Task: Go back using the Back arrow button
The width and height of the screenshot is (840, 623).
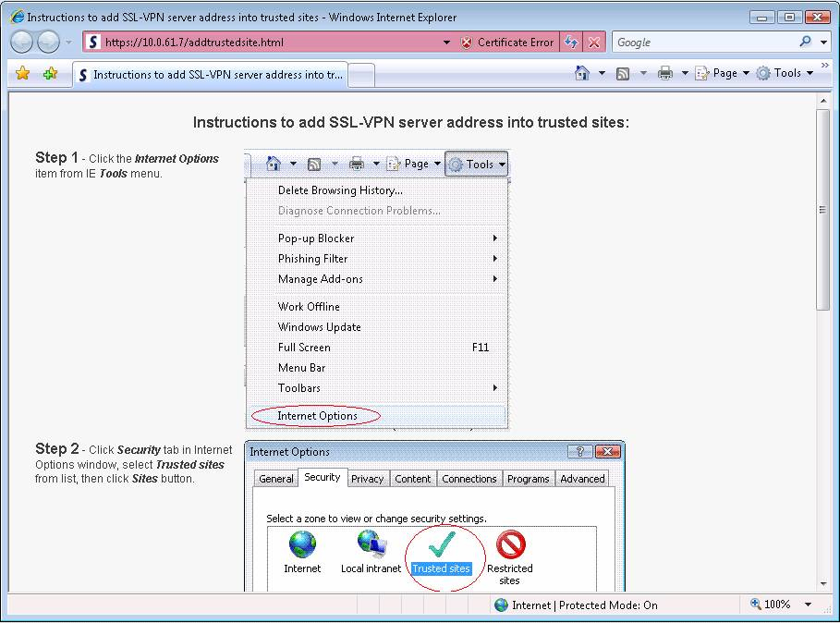Action: 22,43
